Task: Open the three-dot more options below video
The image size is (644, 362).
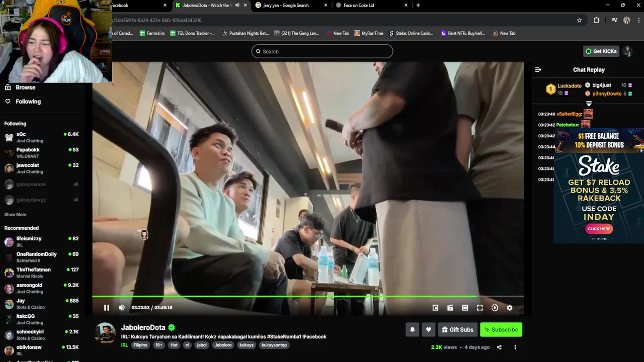Action: [515, 347]
